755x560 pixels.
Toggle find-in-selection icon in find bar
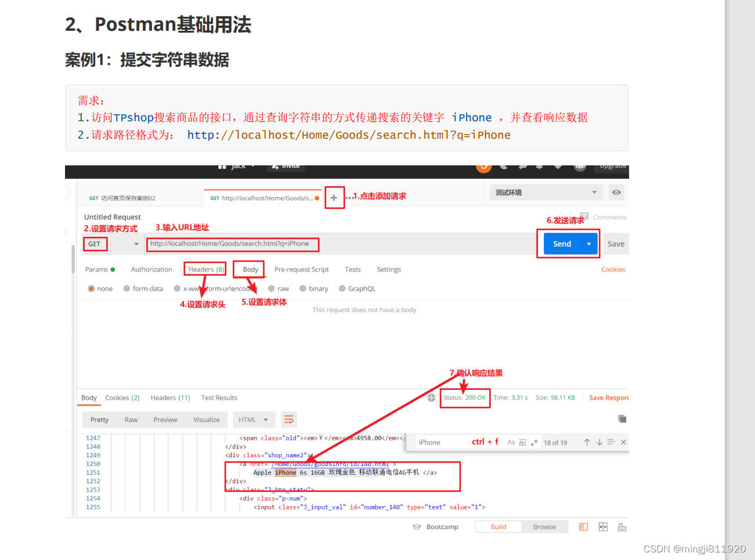point(610,442)
